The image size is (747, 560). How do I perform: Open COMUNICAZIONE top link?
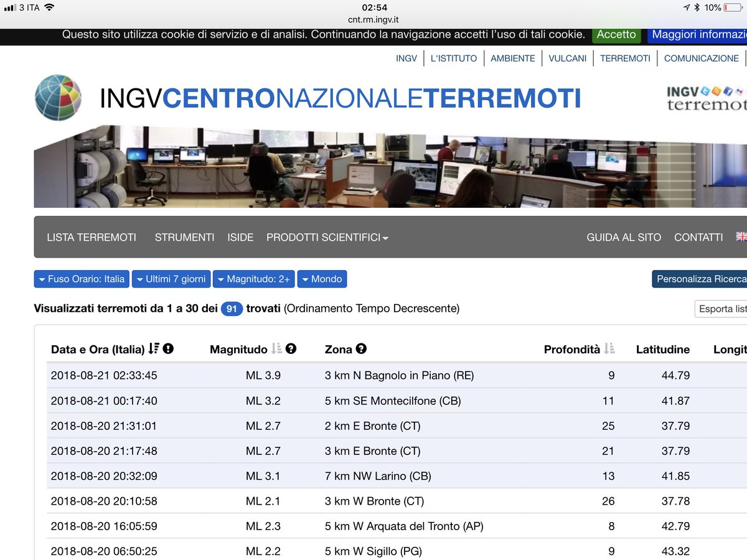coord(702,58)
